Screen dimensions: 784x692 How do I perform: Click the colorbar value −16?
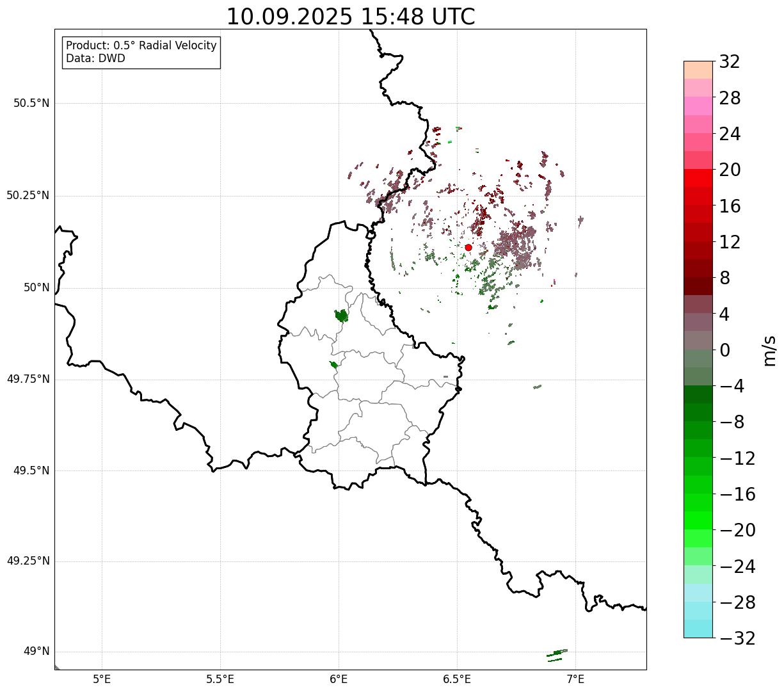(737, 494)
